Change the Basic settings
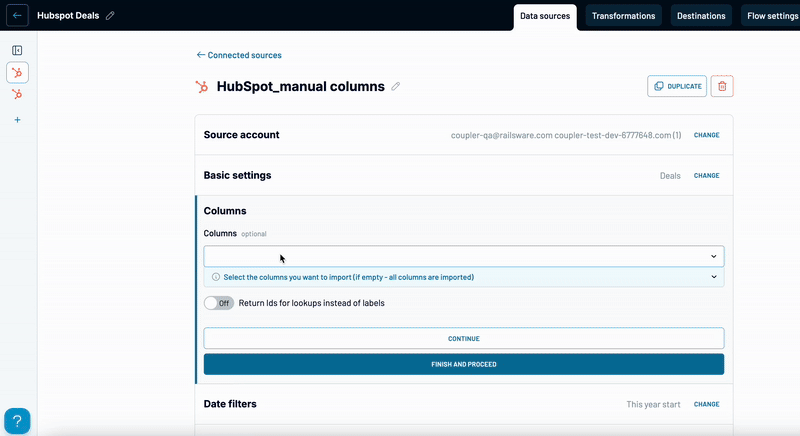The width and height of the screenshot is (800, 436). tap(707, 175)
